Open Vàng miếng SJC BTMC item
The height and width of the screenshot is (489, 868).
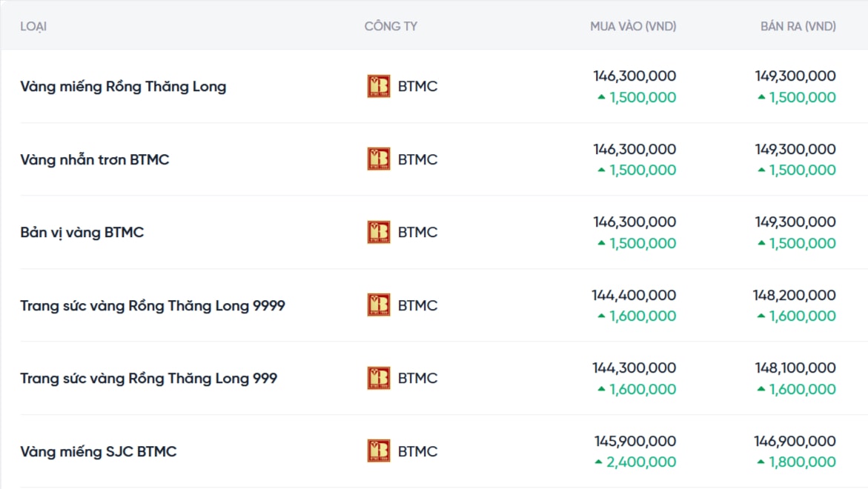[99, 451]
